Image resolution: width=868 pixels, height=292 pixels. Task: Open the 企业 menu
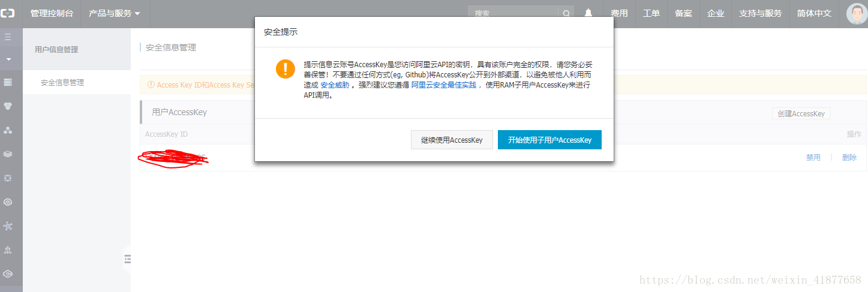(x=716, y=13)
